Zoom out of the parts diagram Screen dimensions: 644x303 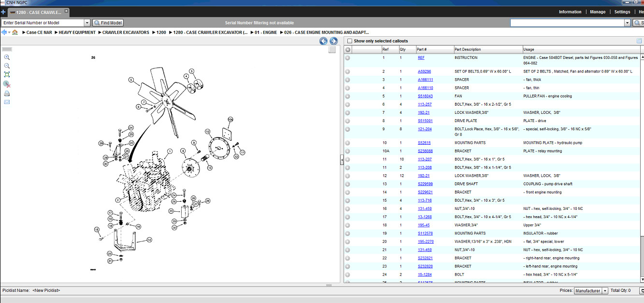point(7,66)
